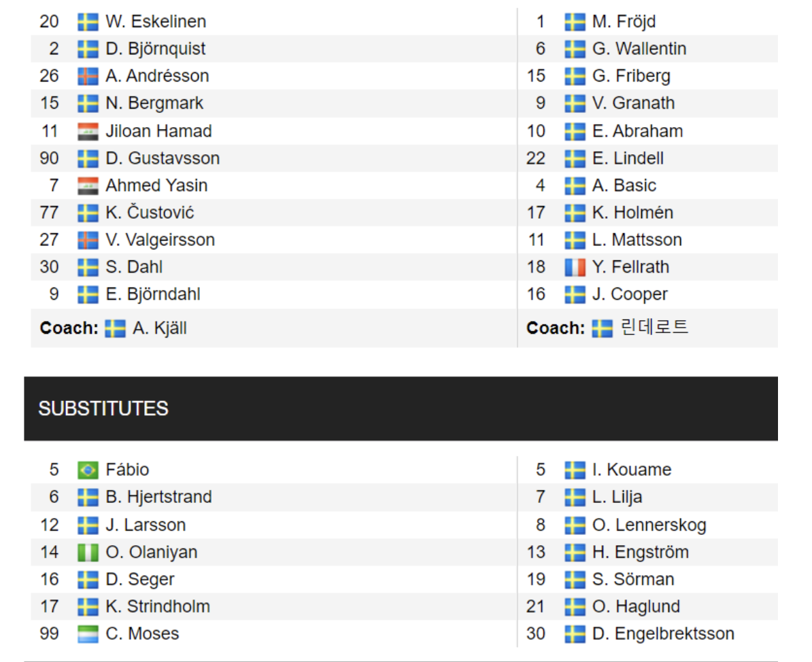
Task: Click the France flag beside Y. Fellrath
Action: click(575, 267)
